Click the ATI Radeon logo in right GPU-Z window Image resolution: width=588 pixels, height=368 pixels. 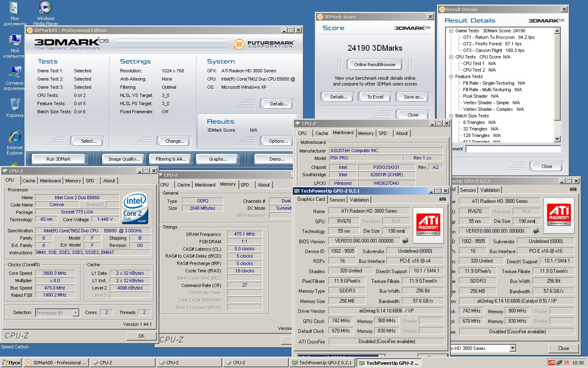559,215
